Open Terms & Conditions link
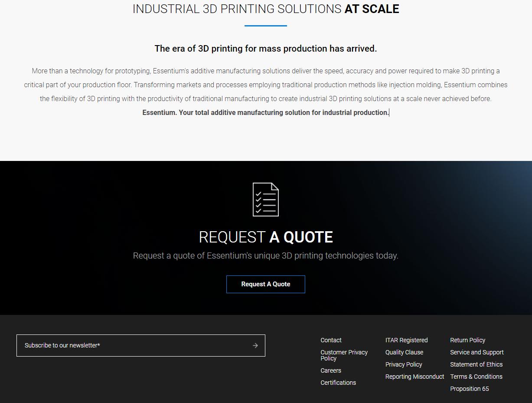 click(x=476, y=377)
